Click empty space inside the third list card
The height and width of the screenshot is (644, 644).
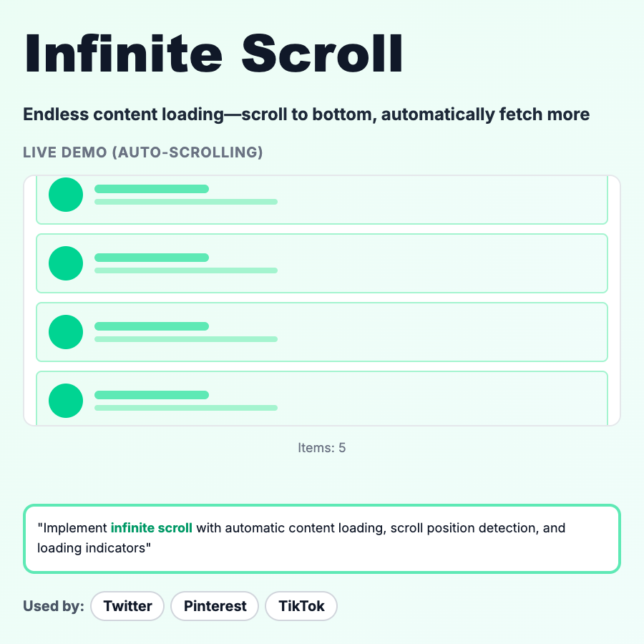(444, 332)
